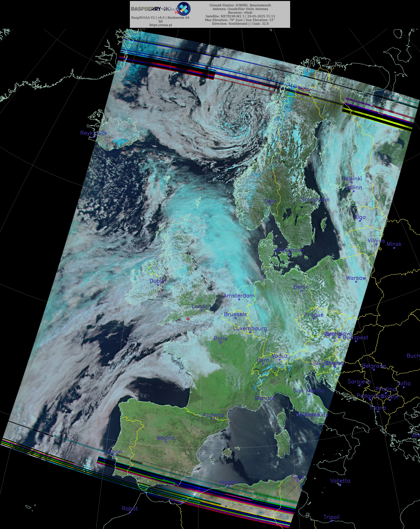Click the Berlin city label
Viewport: 420px width, 529px height.
pos(301,287)
